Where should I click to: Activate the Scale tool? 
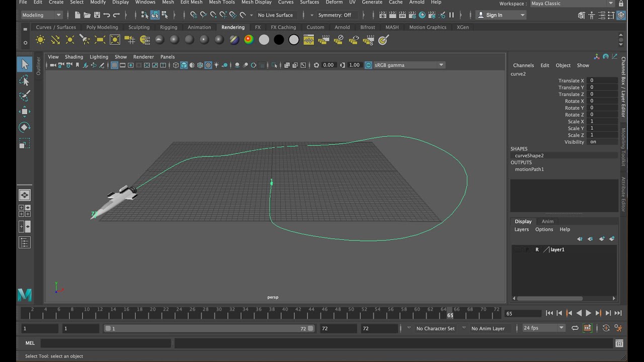pos(24,143)
